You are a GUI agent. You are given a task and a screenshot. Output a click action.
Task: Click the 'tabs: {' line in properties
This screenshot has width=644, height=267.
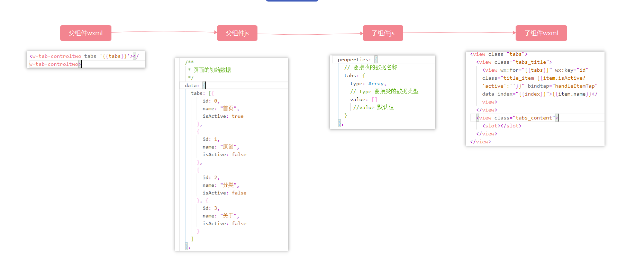tap(355, 75)
